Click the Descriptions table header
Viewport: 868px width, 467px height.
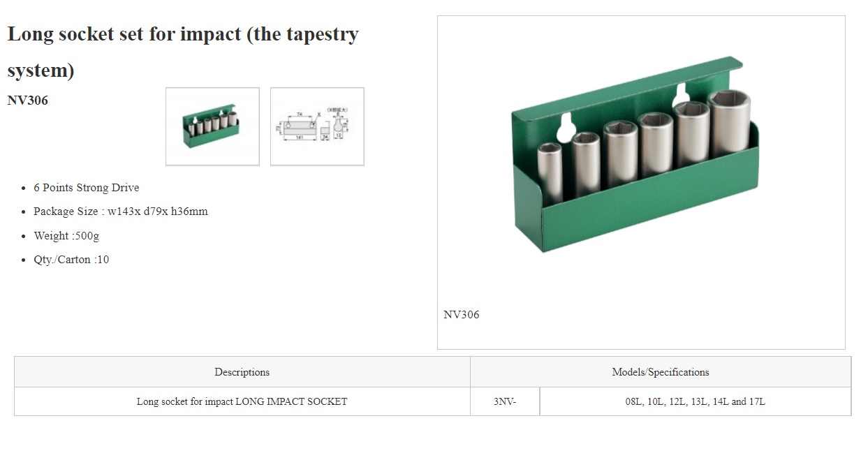point(242,372)
